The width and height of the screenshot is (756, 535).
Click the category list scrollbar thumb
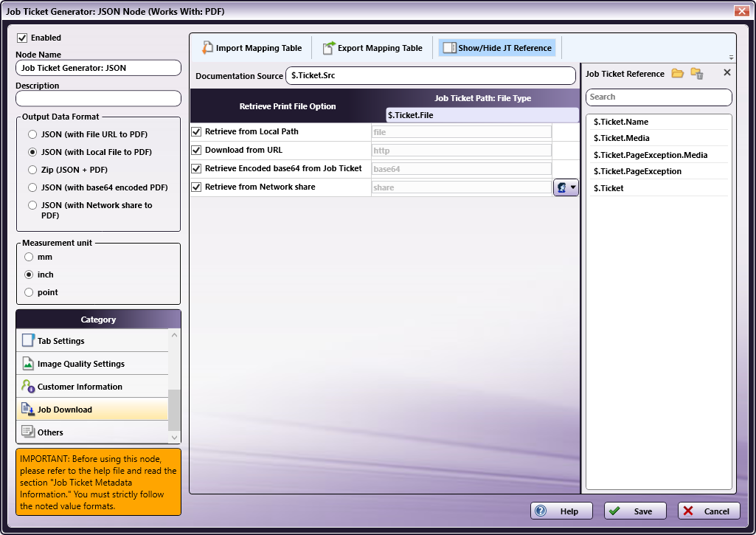(174, 410)
